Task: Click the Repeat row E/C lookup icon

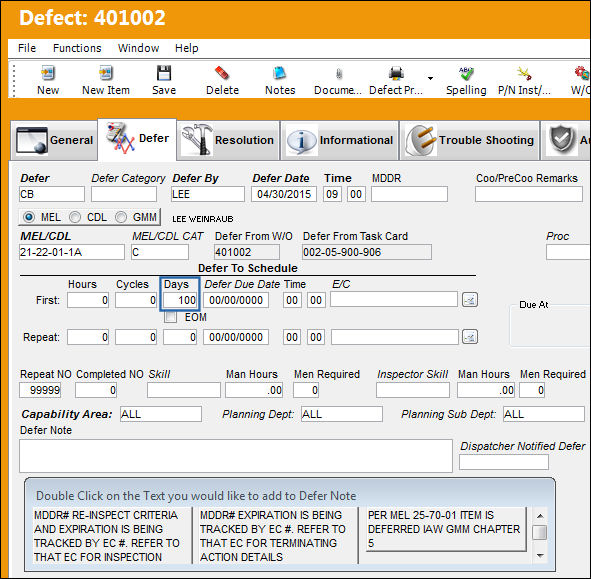Action: point(470,337)
